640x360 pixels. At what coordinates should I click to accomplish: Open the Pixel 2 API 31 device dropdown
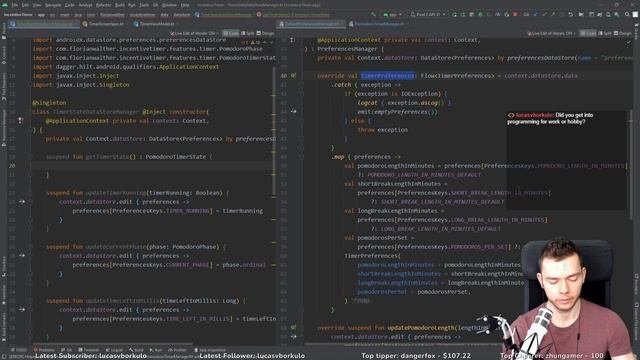pos(428,14)
